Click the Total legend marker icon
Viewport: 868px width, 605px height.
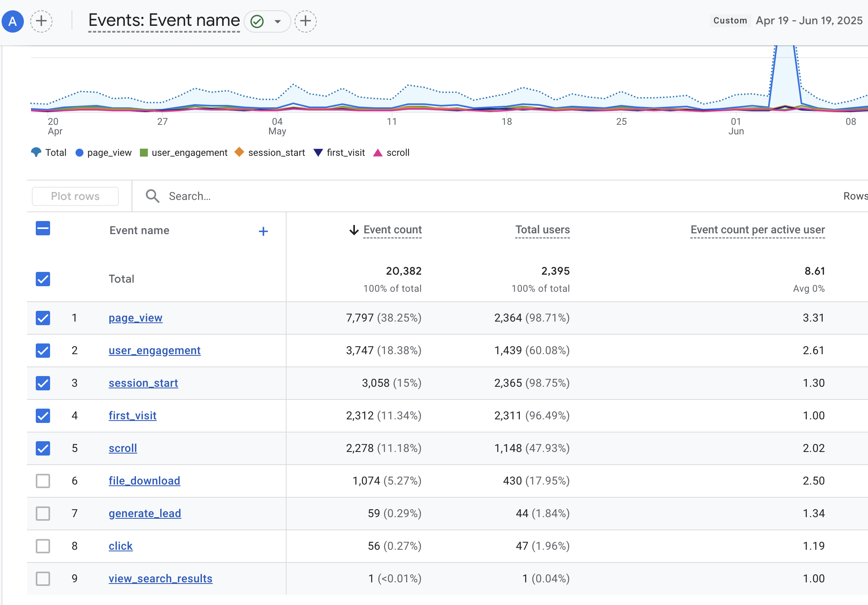(x=36, y=152)
